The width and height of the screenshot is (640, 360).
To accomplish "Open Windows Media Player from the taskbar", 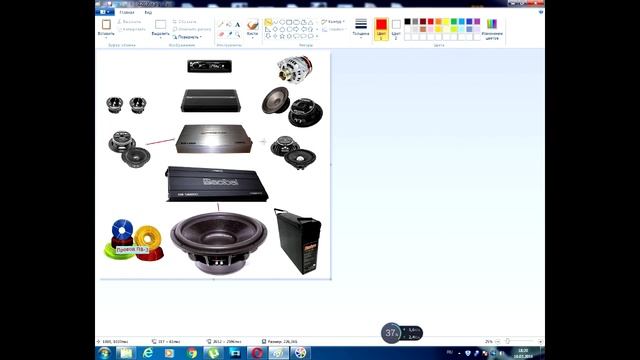I will point(169,353).
